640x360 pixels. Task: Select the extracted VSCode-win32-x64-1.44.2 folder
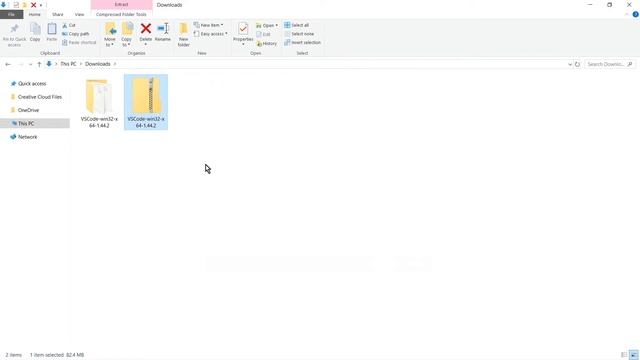point(99,103)
